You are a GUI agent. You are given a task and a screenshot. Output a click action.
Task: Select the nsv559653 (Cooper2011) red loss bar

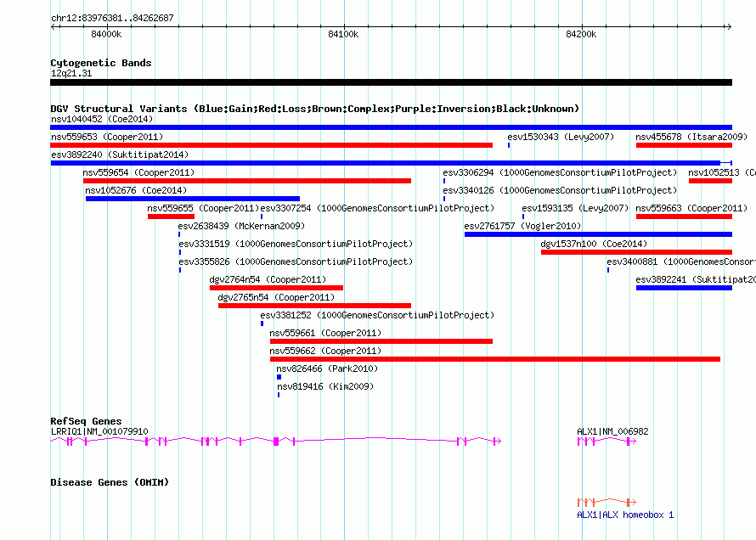[272, 145]
